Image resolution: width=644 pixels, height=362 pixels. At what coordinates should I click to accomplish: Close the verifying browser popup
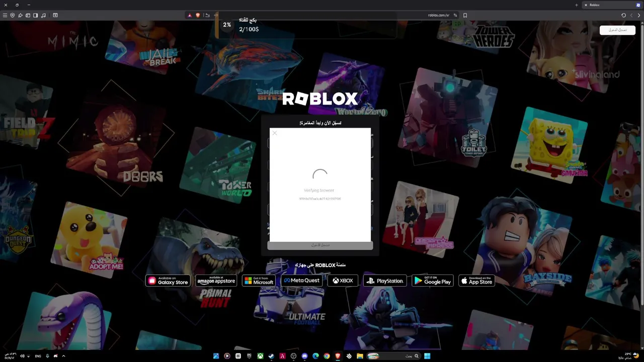coord(274,133)
